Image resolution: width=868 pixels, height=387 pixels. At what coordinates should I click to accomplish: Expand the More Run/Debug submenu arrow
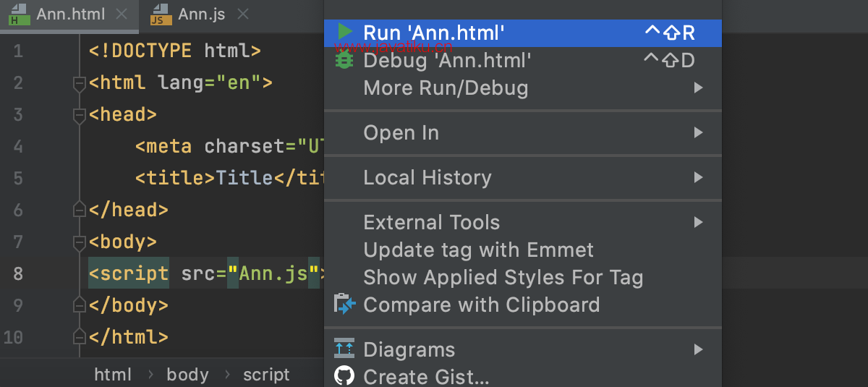[698, 88]
